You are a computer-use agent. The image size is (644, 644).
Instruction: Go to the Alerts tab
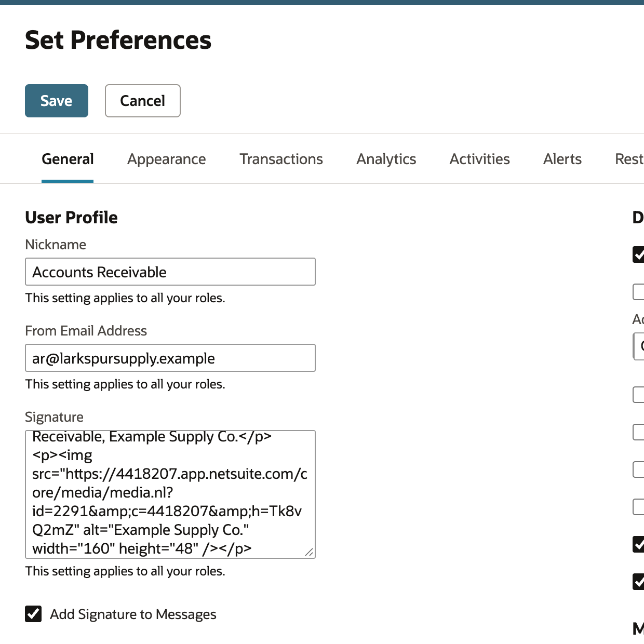(562, 159)
